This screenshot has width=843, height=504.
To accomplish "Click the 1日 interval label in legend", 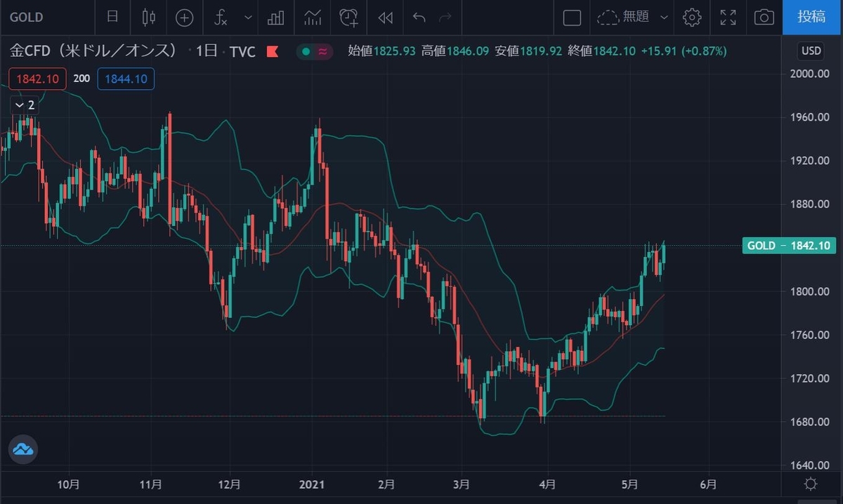I will tap(206, 51).
